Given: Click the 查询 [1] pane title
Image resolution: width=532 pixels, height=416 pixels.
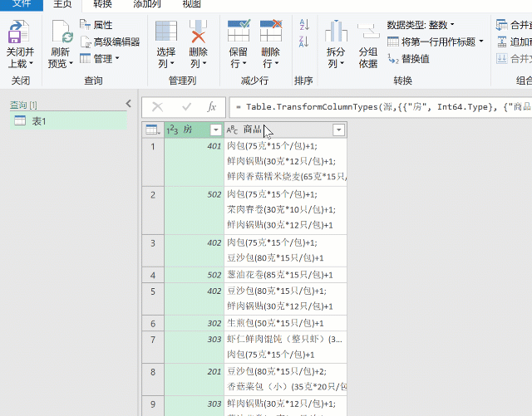Looking at the screenshot, I should [23, 105].
